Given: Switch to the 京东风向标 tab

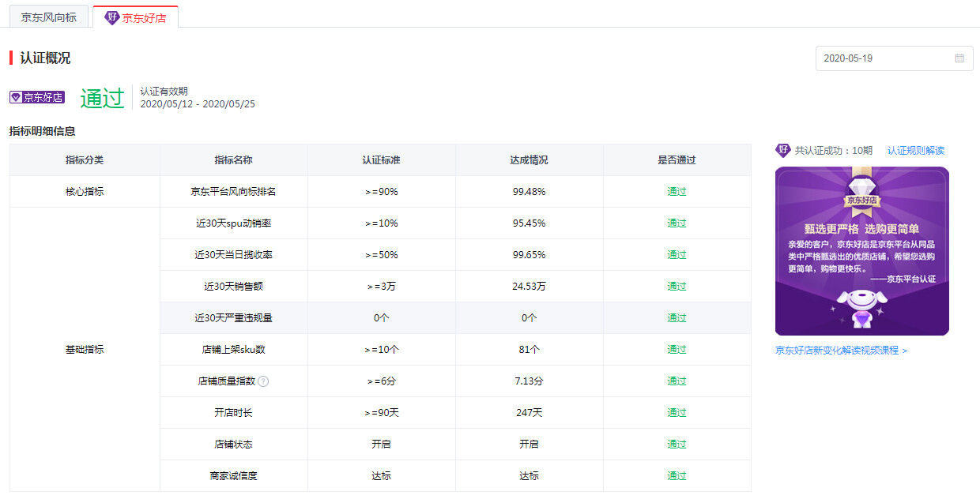Looking at the screenshot, I should pyautogui.click(x=49, y=17).
